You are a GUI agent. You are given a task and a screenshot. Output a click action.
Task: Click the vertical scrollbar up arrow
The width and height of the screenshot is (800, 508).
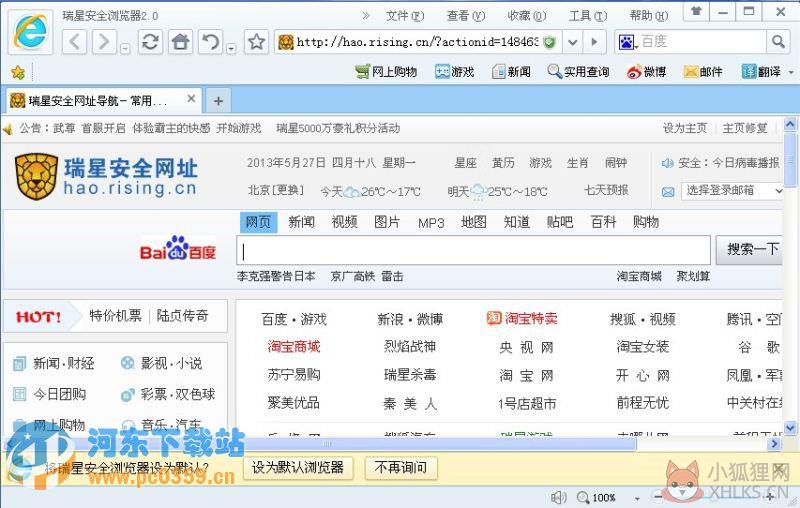tap(790, 124)
